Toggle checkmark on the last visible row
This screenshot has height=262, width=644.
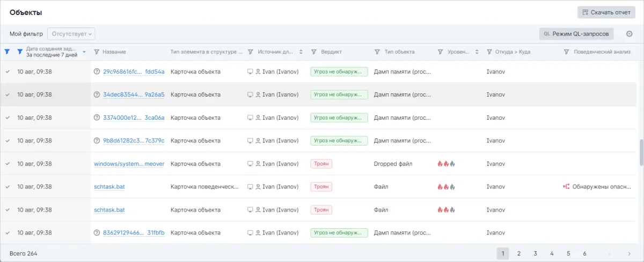[x=8, y=233]
